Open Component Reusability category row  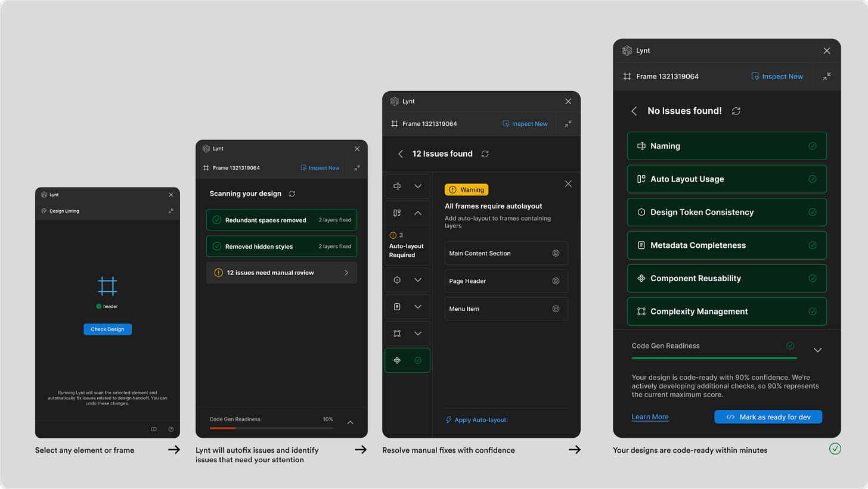coord(727,278)
